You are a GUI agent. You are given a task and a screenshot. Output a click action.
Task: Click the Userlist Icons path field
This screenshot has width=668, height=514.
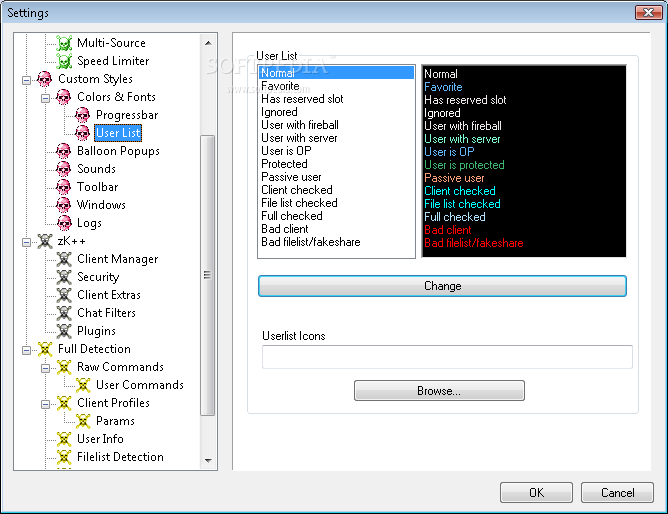pyautogui.click(x=447, y=357)
